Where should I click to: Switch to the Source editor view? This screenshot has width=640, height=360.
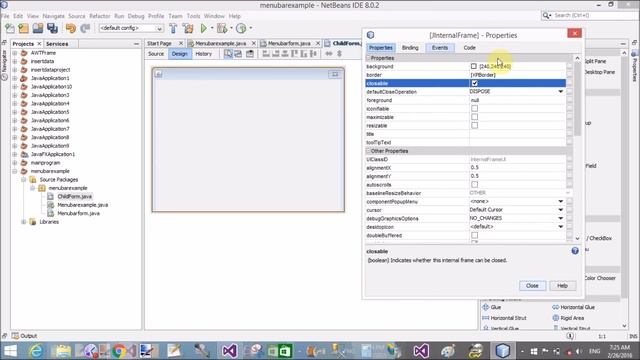[156, 54]
